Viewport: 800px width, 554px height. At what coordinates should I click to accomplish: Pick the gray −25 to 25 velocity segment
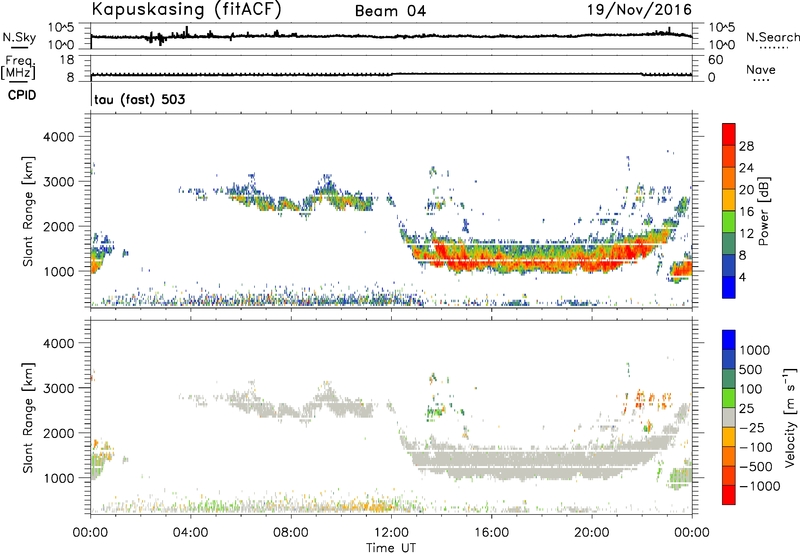pyautogui.click(x=729, y=417)
